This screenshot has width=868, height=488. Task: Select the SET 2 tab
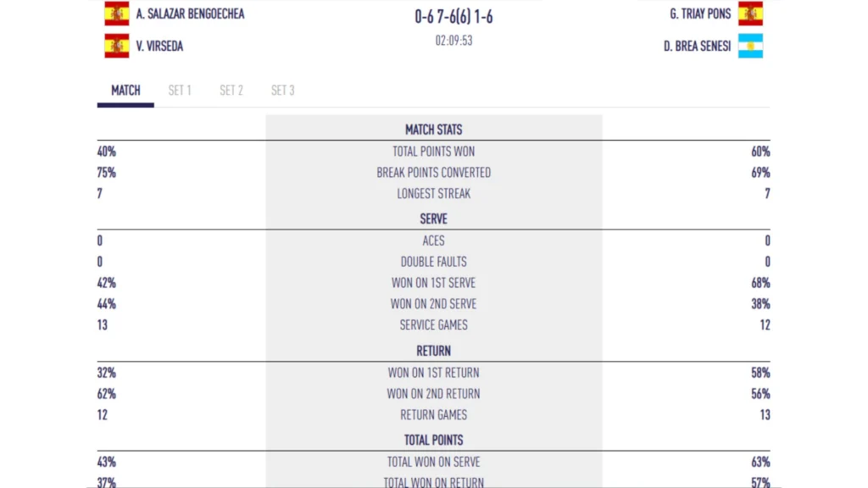click(x=231, y=91)
